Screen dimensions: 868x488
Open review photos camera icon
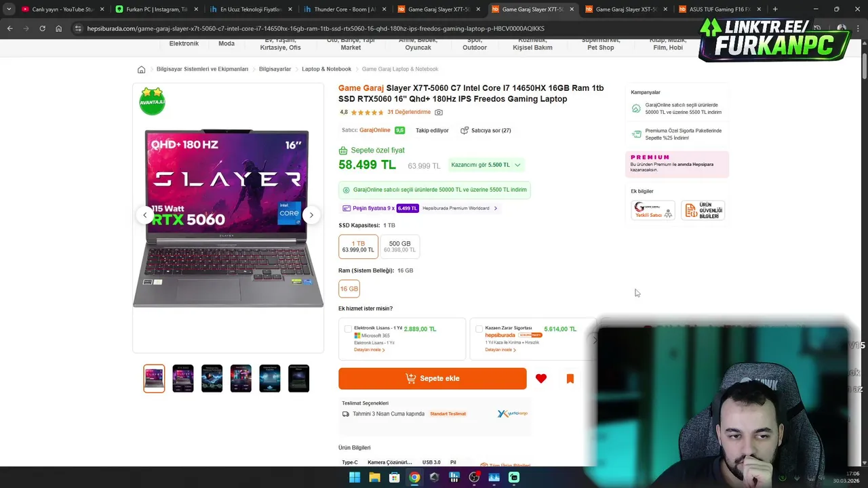(439, 113)
